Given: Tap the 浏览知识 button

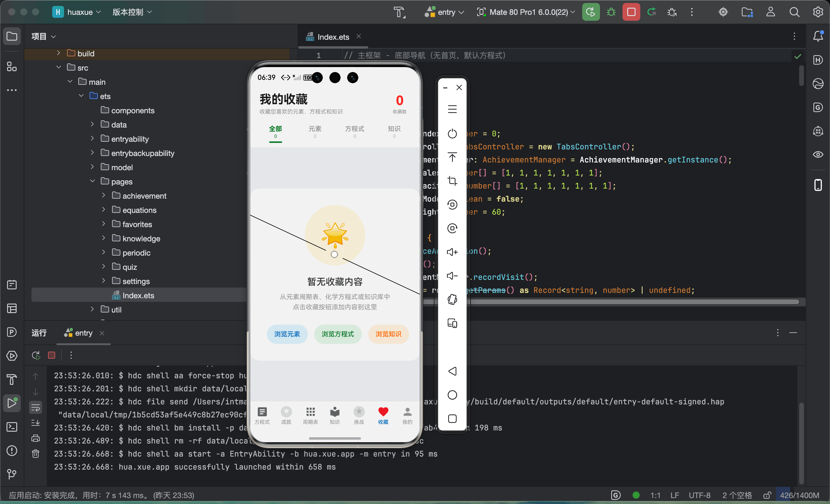Looking at the screenshot, I should 388,334.
